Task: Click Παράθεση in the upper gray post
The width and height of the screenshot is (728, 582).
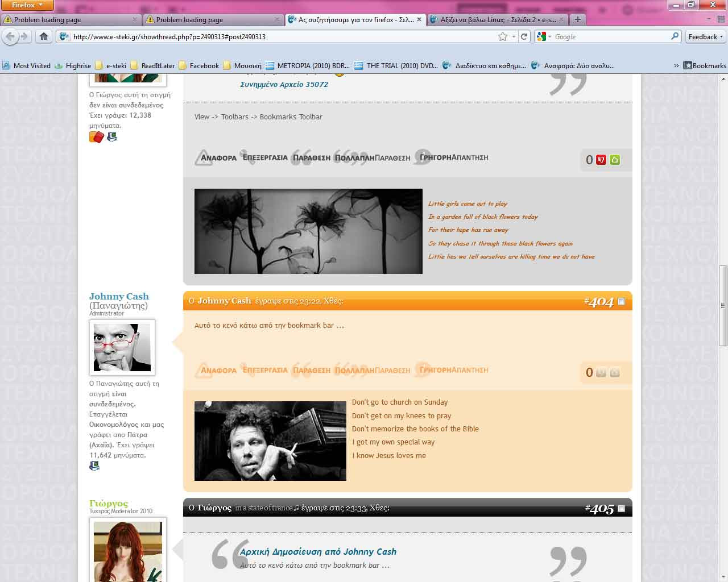Action: 311,158
